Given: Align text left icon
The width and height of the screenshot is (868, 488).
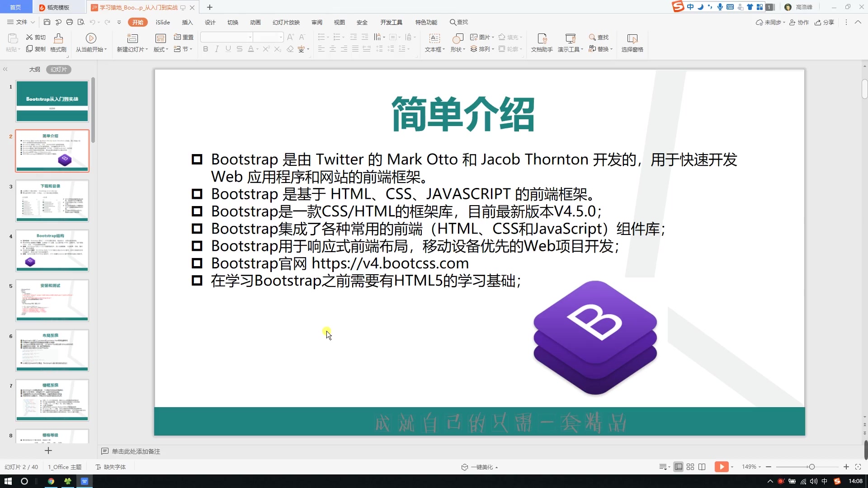Looking at the screenshot, I should click(x=321, y=49).
